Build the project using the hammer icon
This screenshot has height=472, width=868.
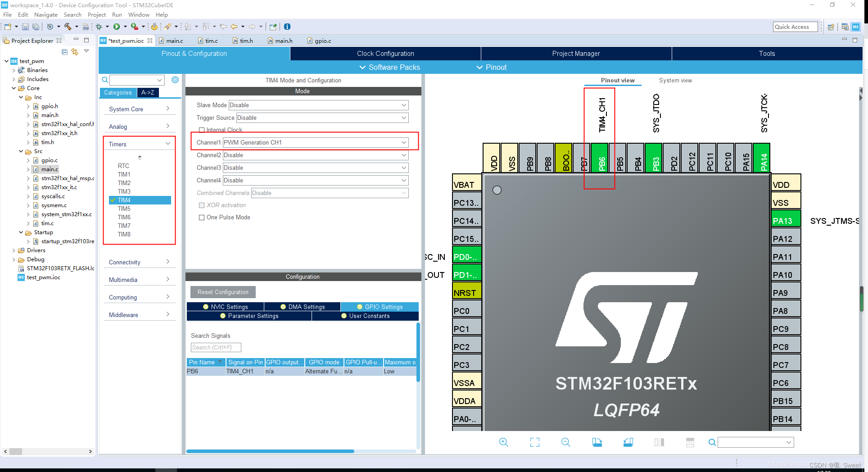pyautogui.click(x=67, y=27)
